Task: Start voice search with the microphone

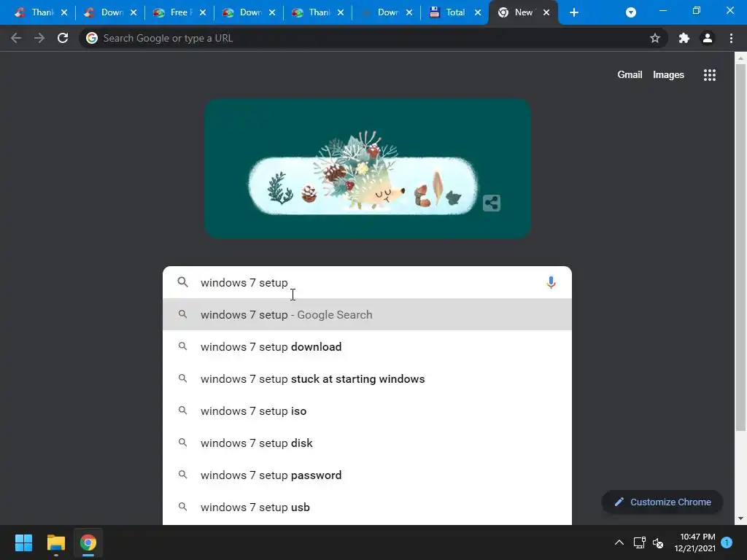Action: tap(551, 282)
